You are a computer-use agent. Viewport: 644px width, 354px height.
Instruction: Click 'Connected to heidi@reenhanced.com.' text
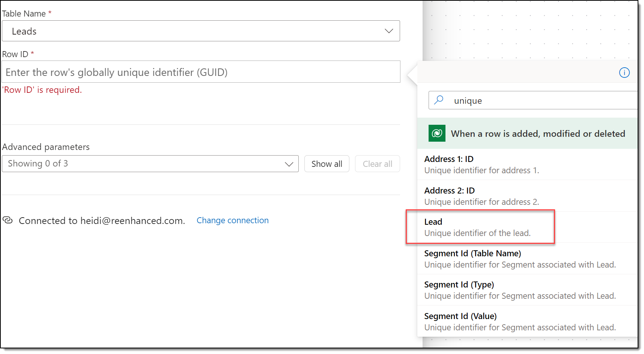pos(102,221)
